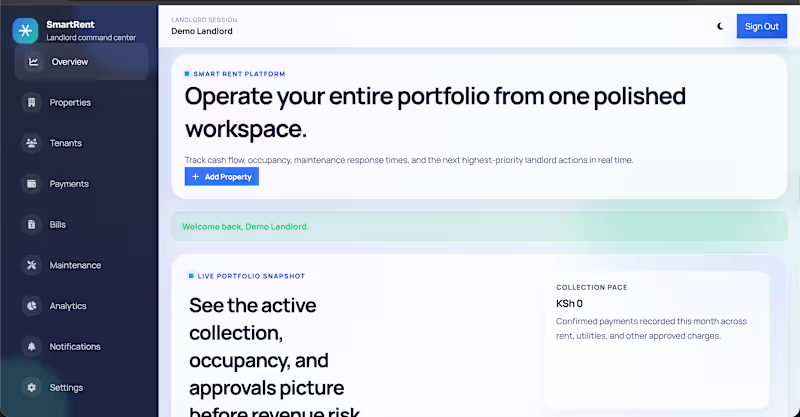This screenshot has width=800, height=417.
Task: Click the KSh 0 value
Action: pos(569,304)
